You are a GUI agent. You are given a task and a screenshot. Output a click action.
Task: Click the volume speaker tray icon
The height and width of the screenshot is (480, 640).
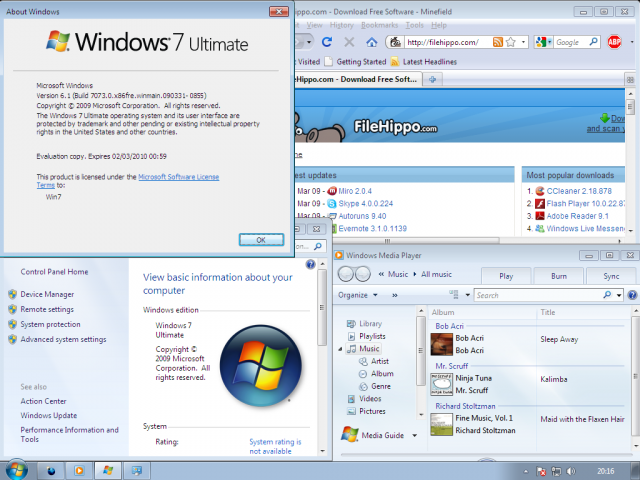point(571,471)
